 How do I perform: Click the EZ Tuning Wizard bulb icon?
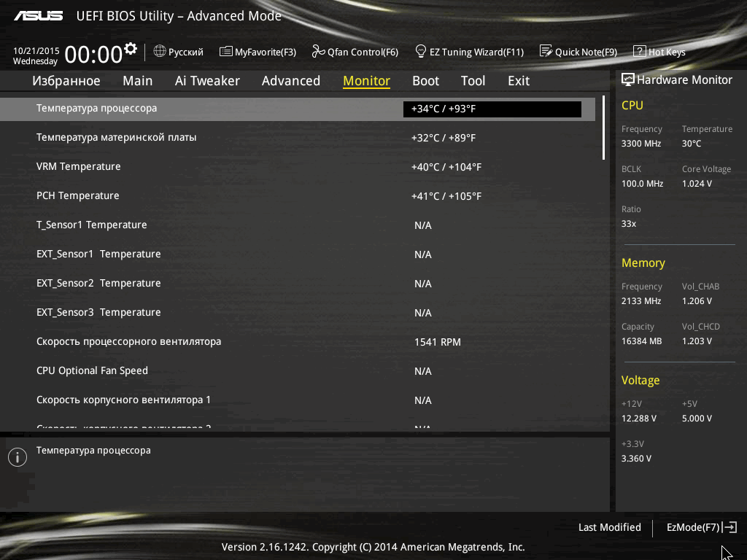click(x=421, y=51)
